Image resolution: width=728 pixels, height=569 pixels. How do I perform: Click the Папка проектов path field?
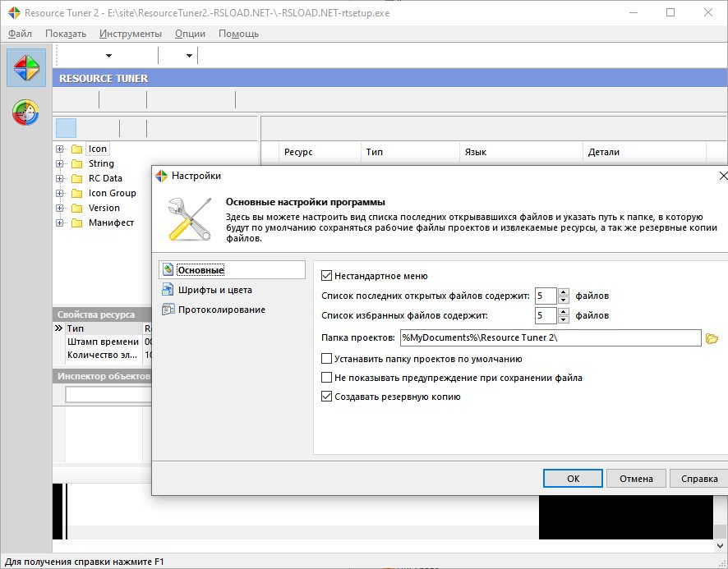click(x=549, y=338)
